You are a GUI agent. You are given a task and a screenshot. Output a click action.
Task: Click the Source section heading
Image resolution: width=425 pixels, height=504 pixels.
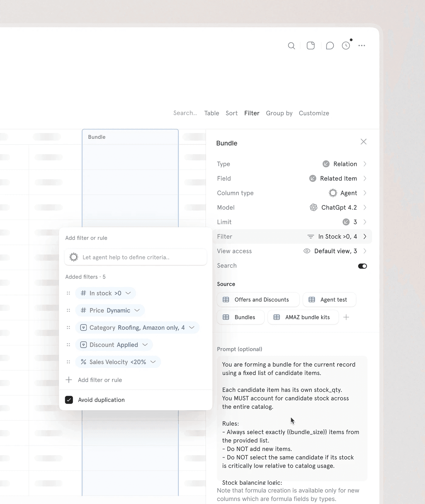[x=226, y=284]
